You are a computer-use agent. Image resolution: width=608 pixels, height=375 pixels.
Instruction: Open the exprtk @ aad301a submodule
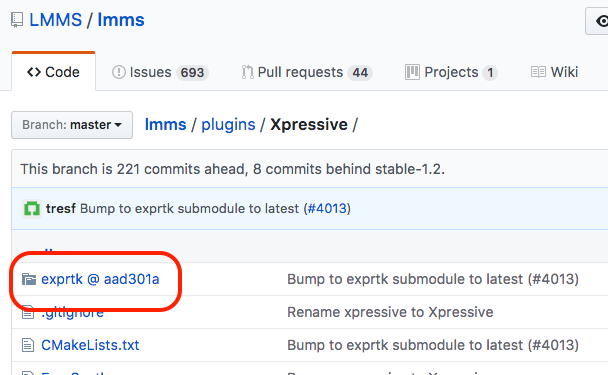[100, 279]
